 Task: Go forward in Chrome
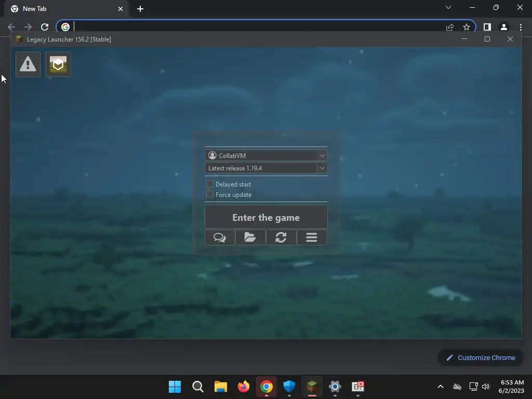click(x=28, y=27)
